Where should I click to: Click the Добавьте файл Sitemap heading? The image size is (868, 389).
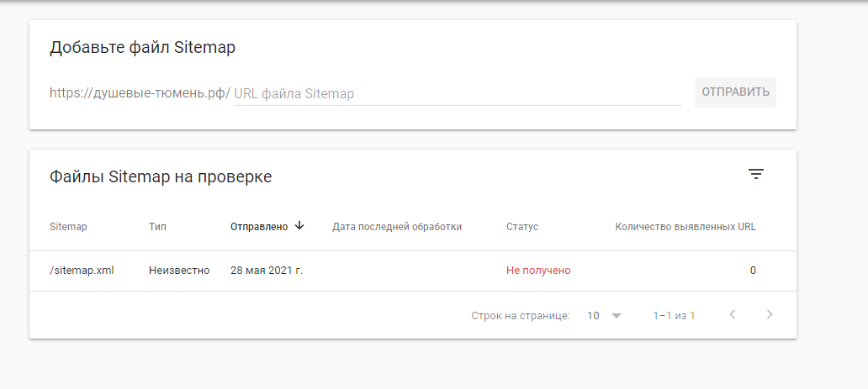(x=142, y=48)
